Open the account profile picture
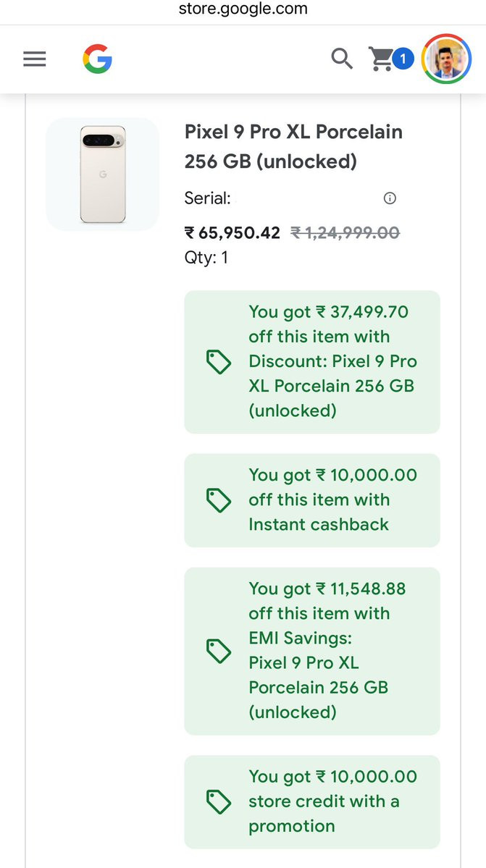Screen dimensions: 486x868 446,59
